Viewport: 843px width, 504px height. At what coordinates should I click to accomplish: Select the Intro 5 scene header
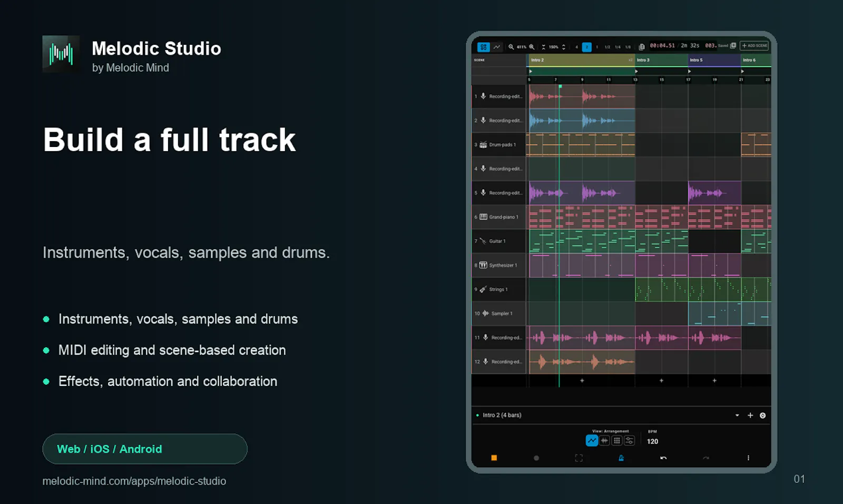pos(714,60)
